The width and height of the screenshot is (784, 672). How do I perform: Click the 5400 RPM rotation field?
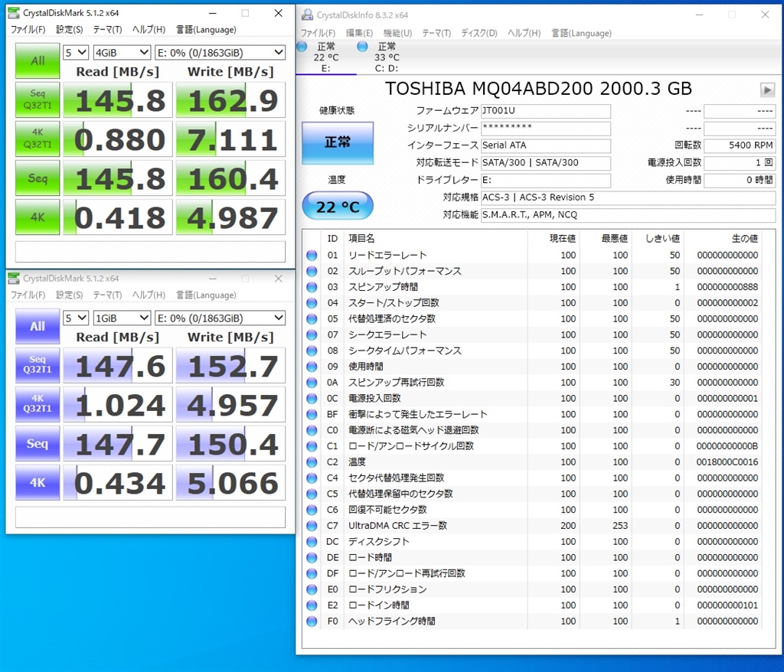[740, 145]
